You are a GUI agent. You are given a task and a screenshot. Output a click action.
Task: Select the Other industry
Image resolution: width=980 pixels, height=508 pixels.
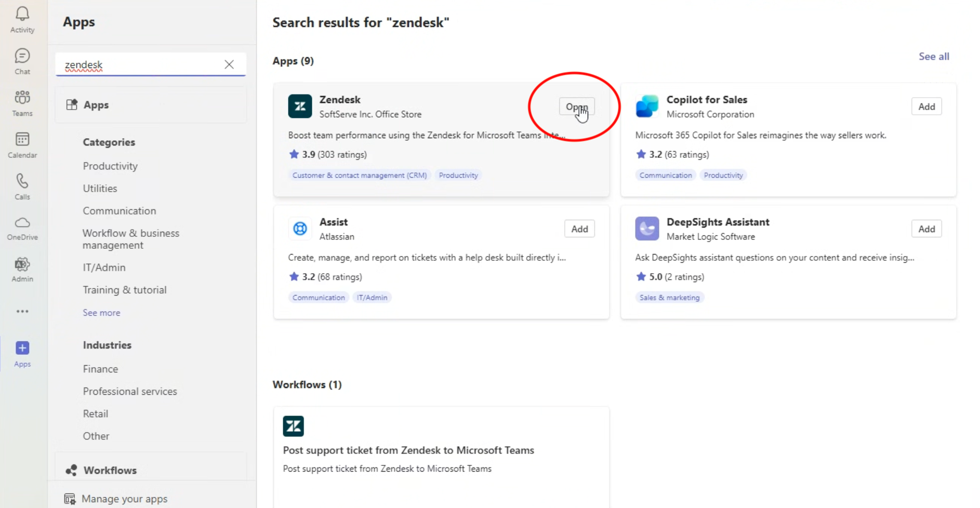(x=96, y=436)
